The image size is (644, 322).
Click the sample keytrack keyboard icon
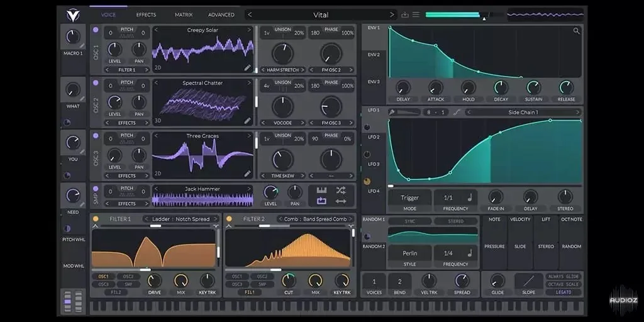point(321,191)
